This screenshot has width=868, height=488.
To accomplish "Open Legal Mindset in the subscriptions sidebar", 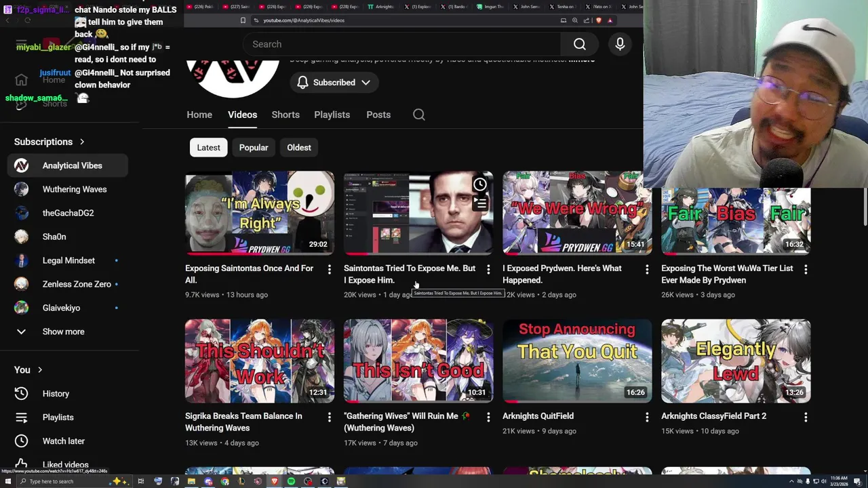I will (68, 260).
